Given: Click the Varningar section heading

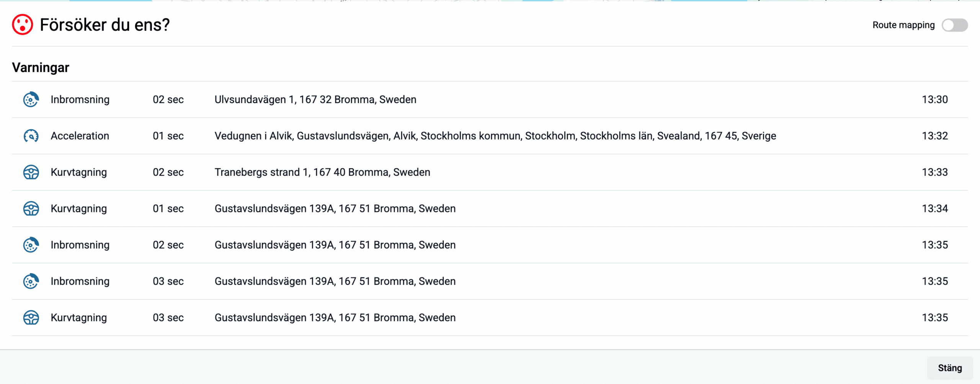Looking at the screenshot, I should [41, 67].
